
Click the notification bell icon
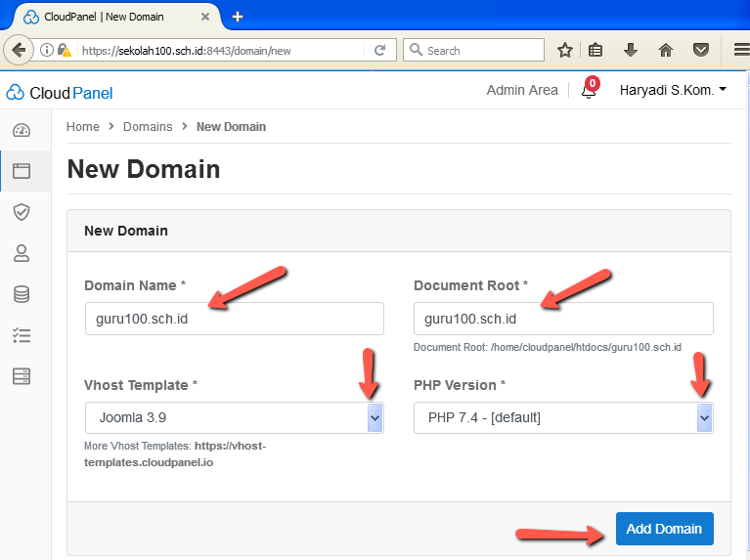click(589, 91)
